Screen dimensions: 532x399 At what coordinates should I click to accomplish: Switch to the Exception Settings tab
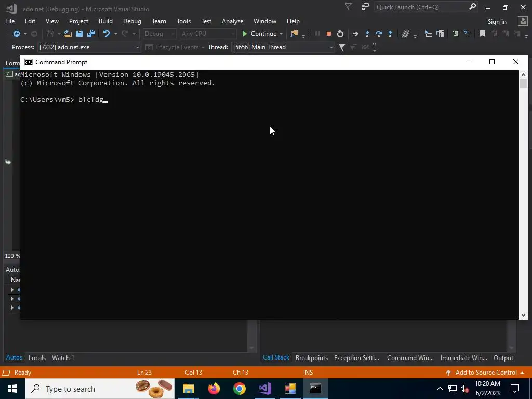[356, 357]
